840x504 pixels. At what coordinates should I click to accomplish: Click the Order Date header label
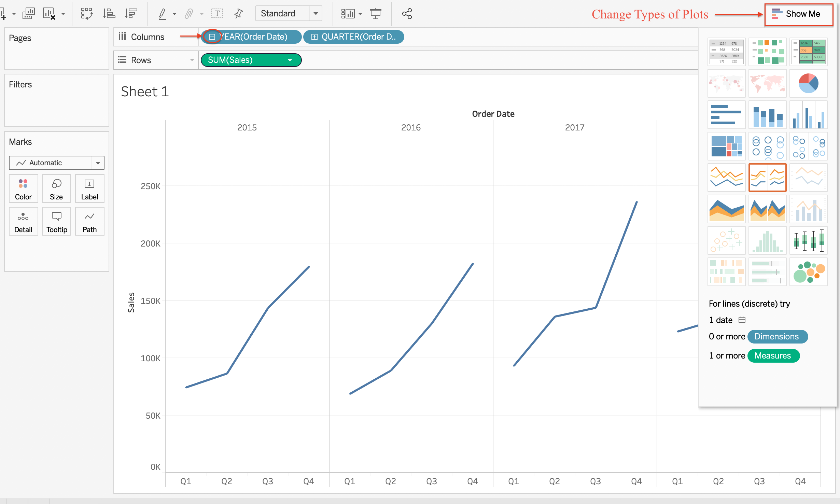click(493, 114)
